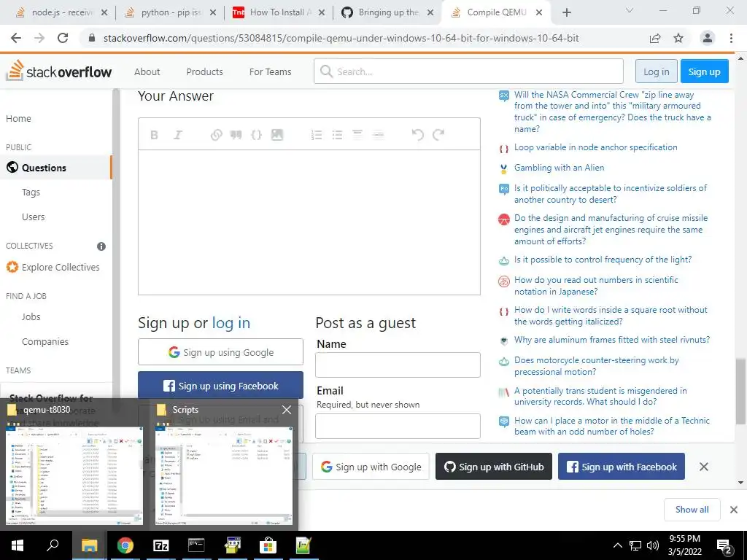The height and width of the screenshot is (560, 747).
Task: Open About in top navigation
Action: tap(147, 71)
